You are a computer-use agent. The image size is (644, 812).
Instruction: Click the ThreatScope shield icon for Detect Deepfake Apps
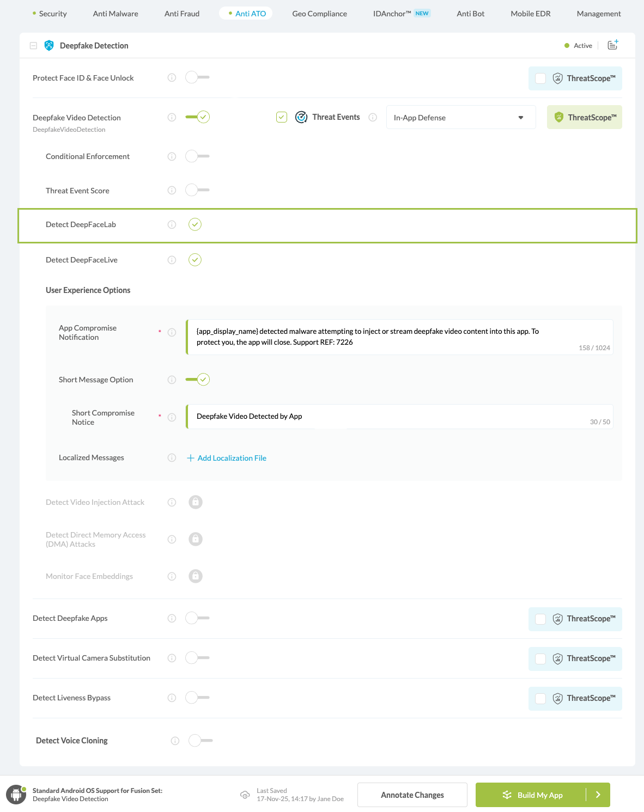point(557,619)
